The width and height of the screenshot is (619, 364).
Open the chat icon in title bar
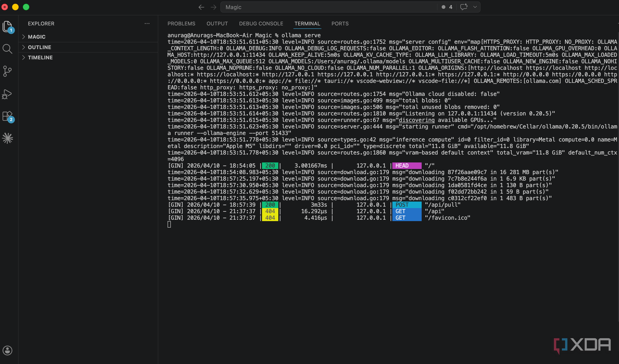[464, 7]
